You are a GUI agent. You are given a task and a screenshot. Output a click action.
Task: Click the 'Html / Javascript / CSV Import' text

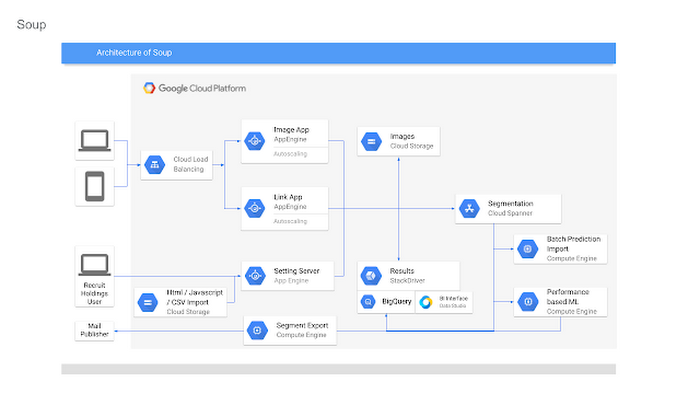coord(194,297)
